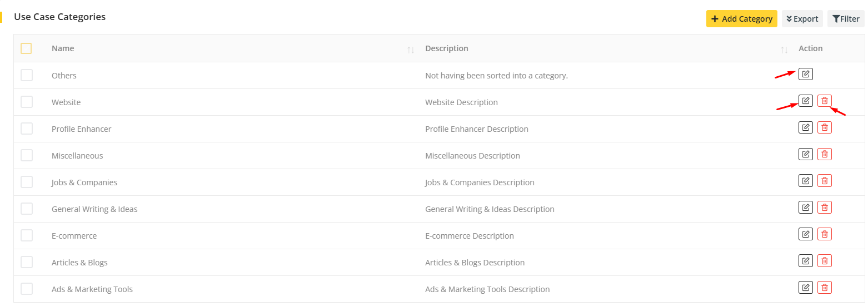Sort table by Name column arrows
The image size is (868, 306).
(x=411, y=50)
